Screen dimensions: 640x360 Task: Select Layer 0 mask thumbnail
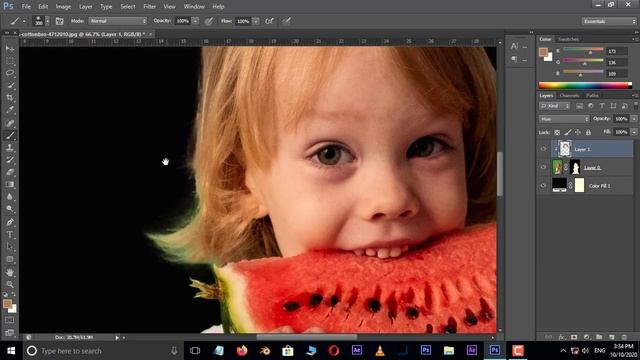(x=575, y=167)
